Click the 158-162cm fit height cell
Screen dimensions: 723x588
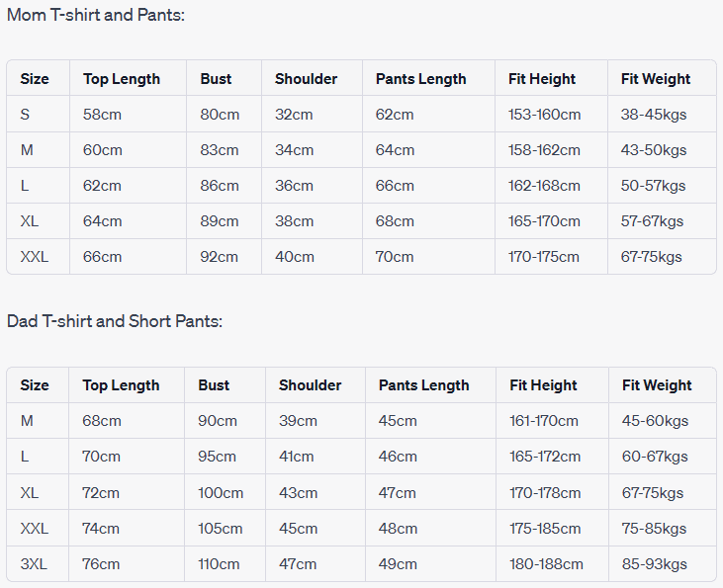[544, 150]
